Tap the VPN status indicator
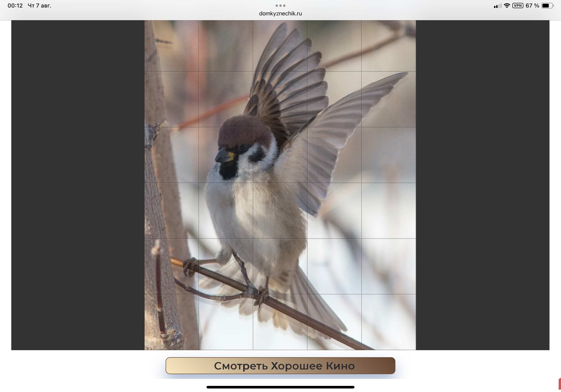The height and width of the screenshot is (392, 561). pyautogui.click(x=518, y=5)
